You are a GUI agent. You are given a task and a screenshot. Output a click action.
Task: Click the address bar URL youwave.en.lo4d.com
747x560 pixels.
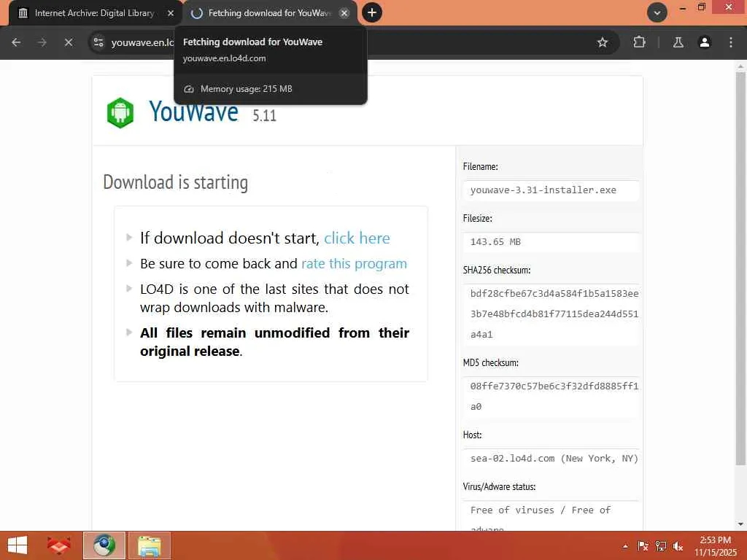[142, 42]
